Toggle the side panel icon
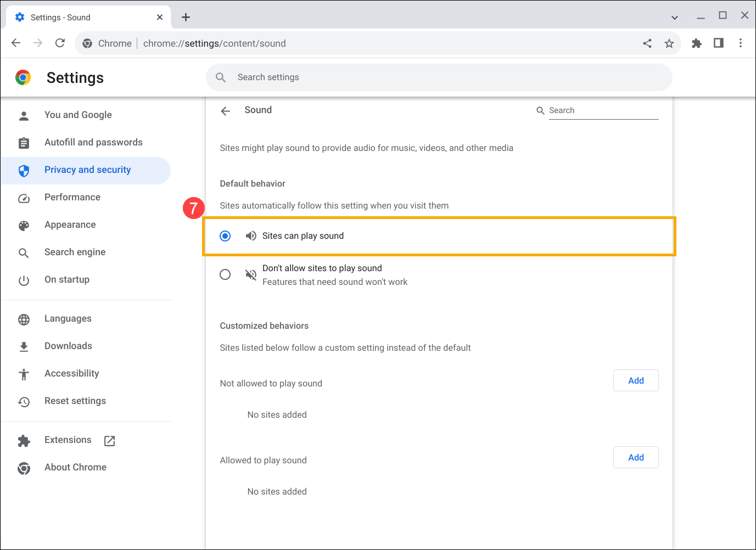 [x=718, y=43]
